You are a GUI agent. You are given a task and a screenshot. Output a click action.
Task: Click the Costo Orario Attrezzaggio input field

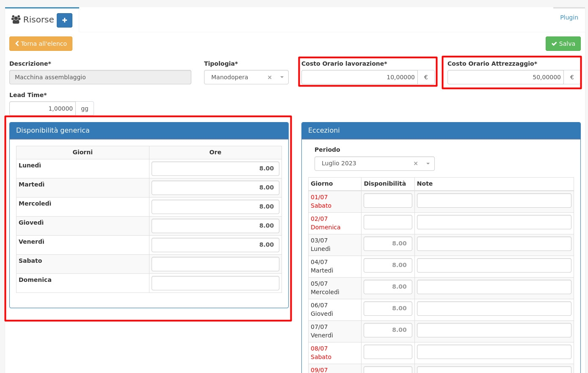[x=505, y=77]
